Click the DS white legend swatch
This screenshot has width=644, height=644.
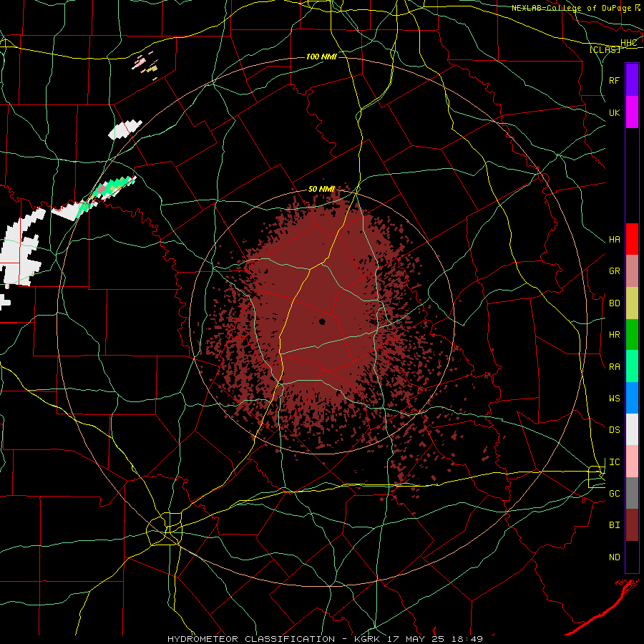point(632,429)
